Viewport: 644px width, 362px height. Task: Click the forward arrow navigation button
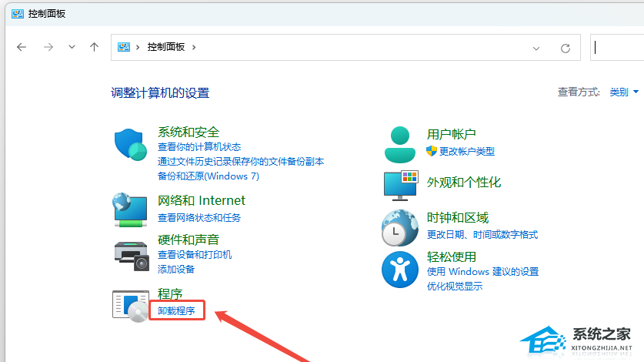click(48, 47)
